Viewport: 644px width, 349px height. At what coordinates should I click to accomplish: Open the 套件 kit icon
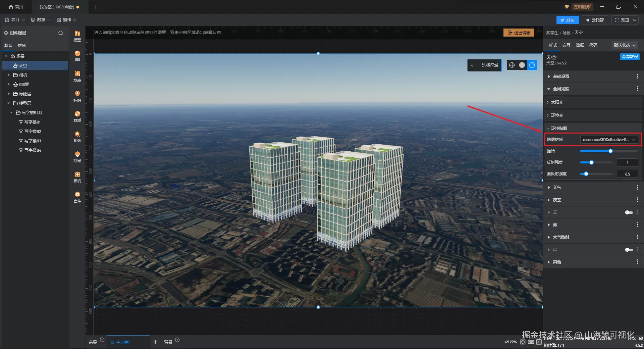point(77,197)
